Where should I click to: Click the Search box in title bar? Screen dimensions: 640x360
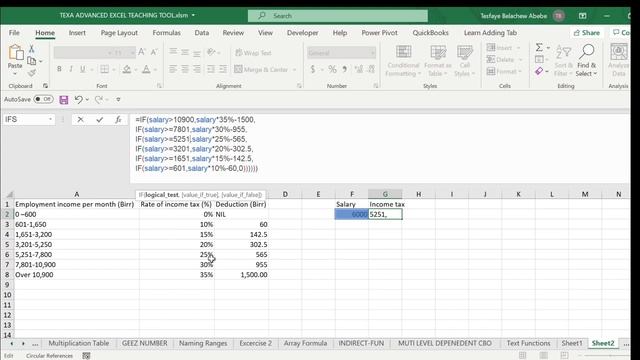coord(338,16)
